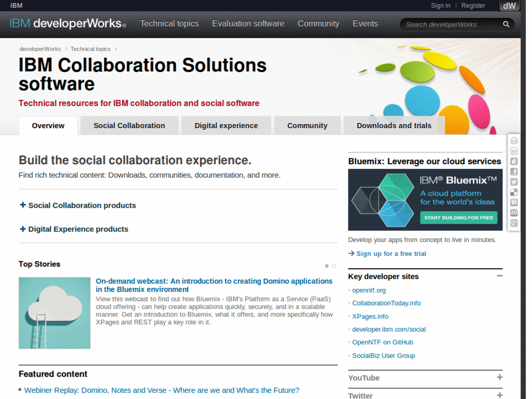Image resolution: width=532 pixels, height=399 pixels.
Task: Click developerWorks breadcrumb link
Action: click(x=40, y=49)
